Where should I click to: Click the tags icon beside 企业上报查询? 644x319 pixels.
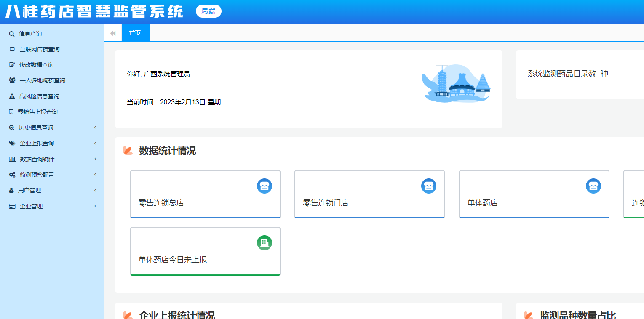click(x=12, y=143)
